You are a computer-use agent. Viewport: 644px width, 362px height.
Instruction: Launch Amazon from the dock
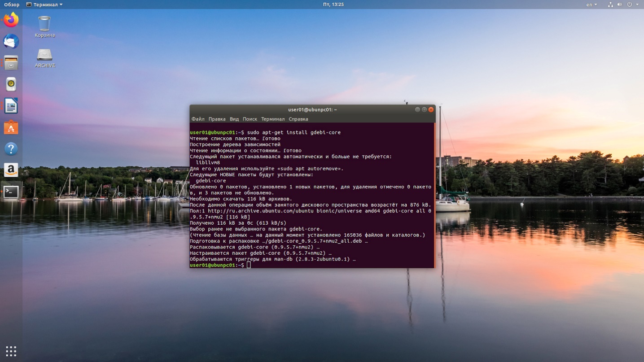11,170
